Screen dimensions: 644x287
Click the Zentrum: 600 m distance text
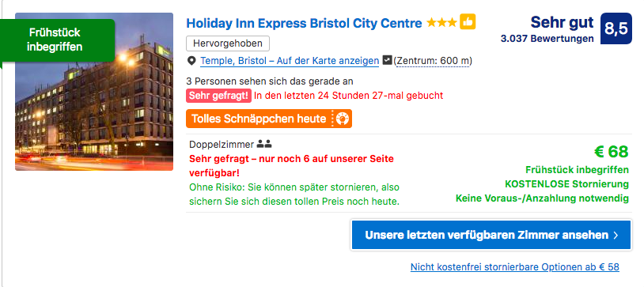click(x=434, y=61)
